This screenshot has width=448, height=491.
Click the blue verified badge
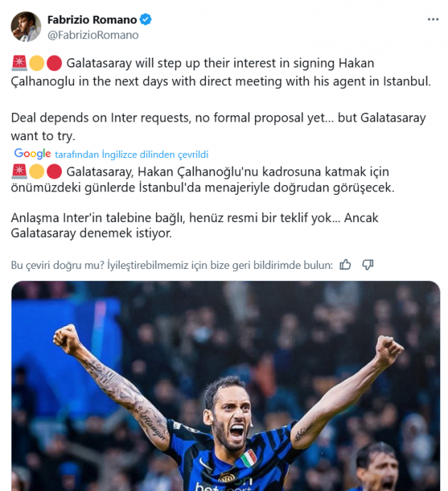point(145,19)
